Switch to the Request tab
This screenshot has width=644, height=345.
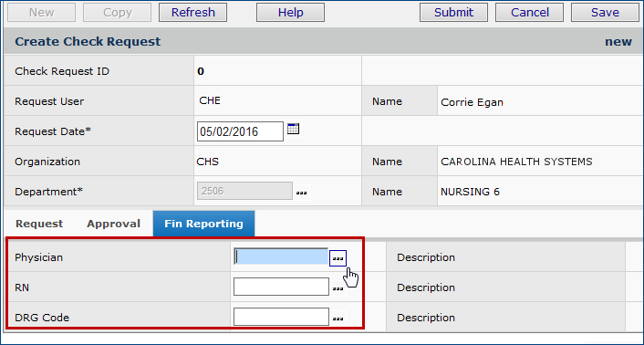click(x=39, y=224)
